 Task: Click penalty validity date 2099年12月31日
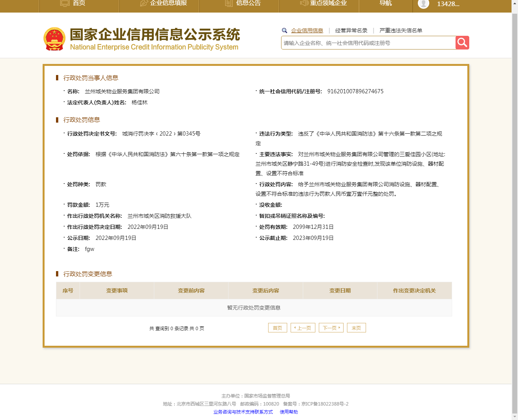coord(313,227)
